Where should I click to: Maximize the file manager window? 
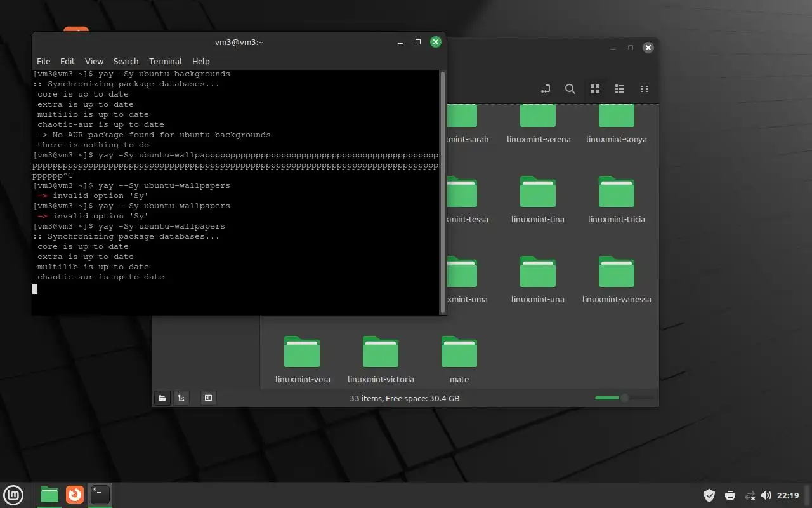click(631, 48)
